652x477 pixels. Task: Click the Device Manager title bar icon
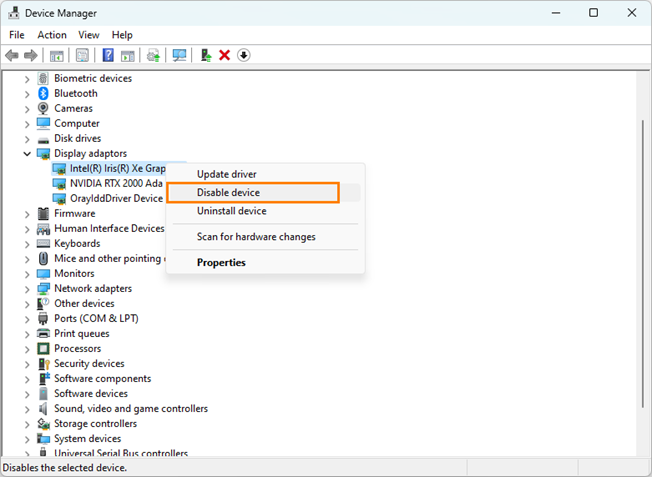coord(14,13)
